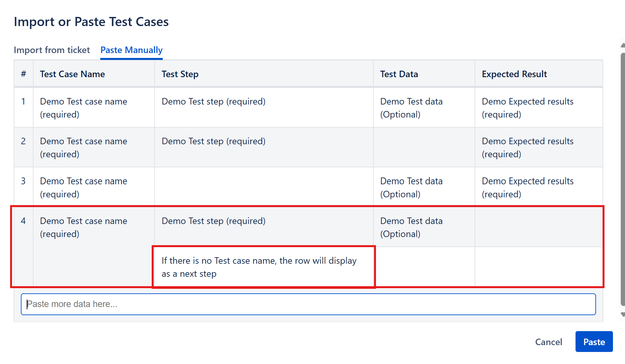
Task: Click the empty Test Step cell in row 3
Action: [263, 187]
